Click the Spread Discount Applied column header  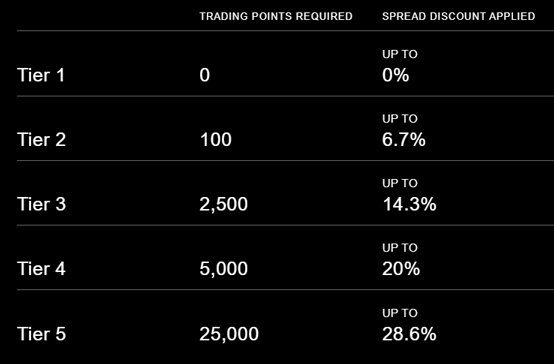pyautogui.click(x=459, y=16)
